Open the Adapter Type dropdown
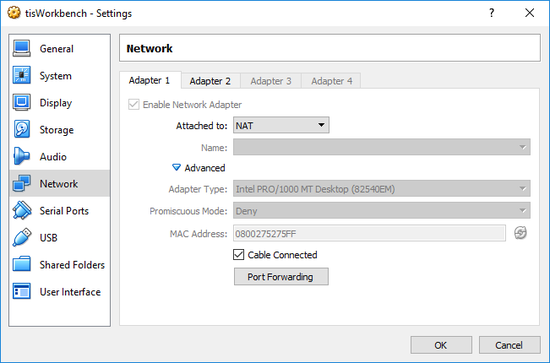The height and width of the screenshot is (363, 550). [382, 189]
